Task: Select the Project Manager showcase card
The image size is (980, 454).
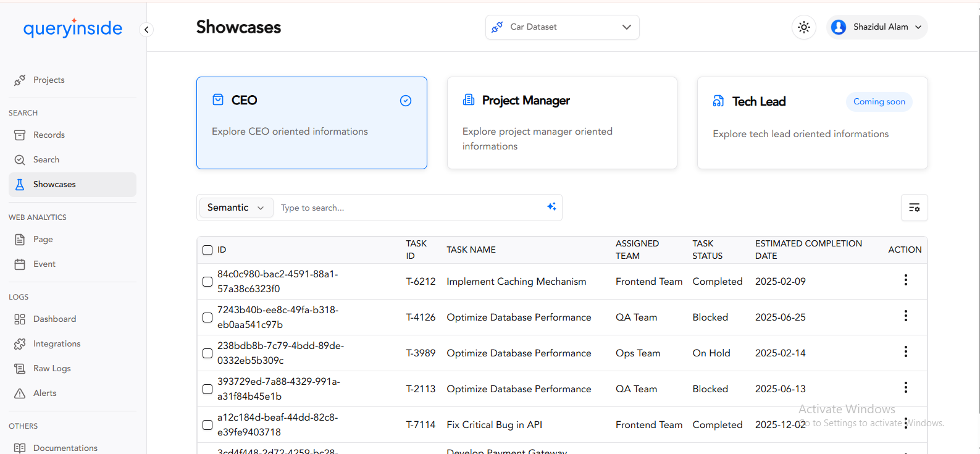Action: (x=561, y=123)
